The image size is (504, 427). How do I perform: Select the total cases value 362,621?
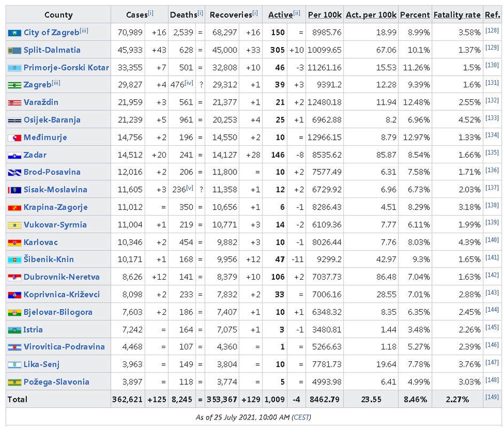click(127, 399)
